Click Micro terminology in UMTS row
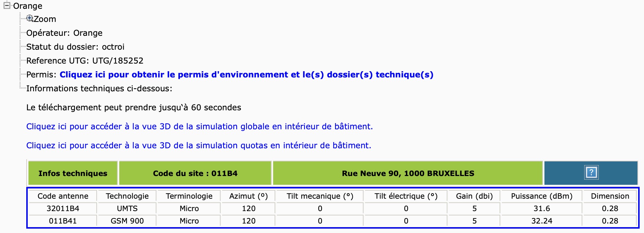The width and height of the screenshot is (644, 233). pos(189,209)
